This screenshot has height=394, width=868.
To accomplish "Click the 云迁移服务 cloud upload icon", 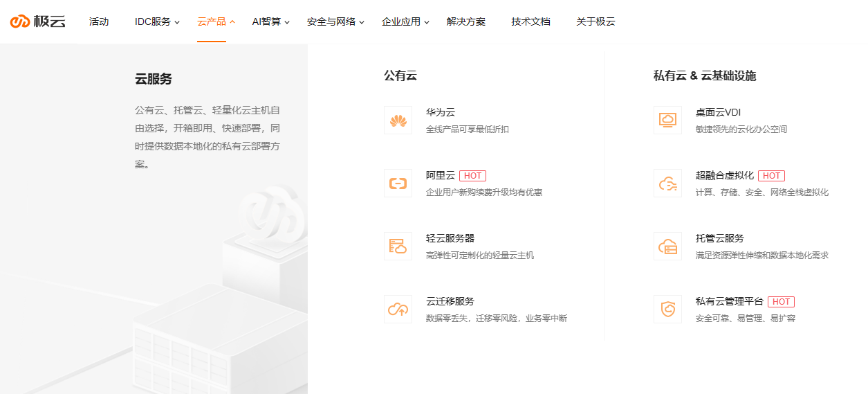I will pyautogui.click(x=398, y=309).
